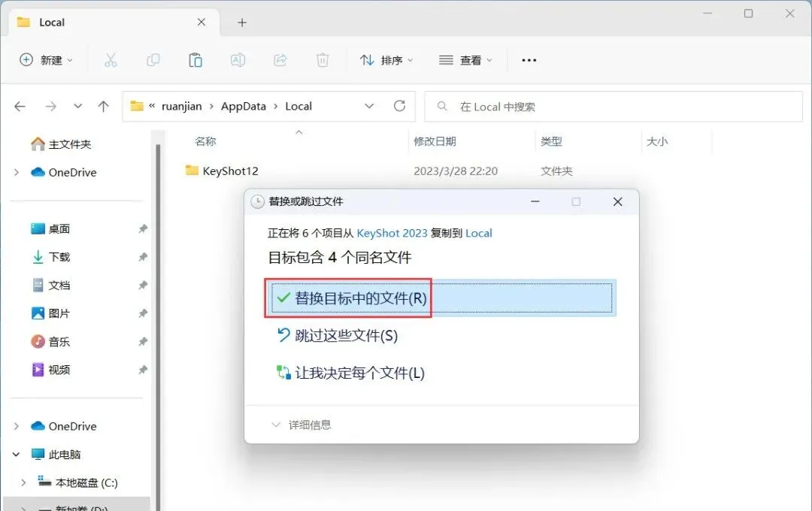Sort by 修改日期 column header
This screenshot has width=812, height=511.
tap(435, 141)
